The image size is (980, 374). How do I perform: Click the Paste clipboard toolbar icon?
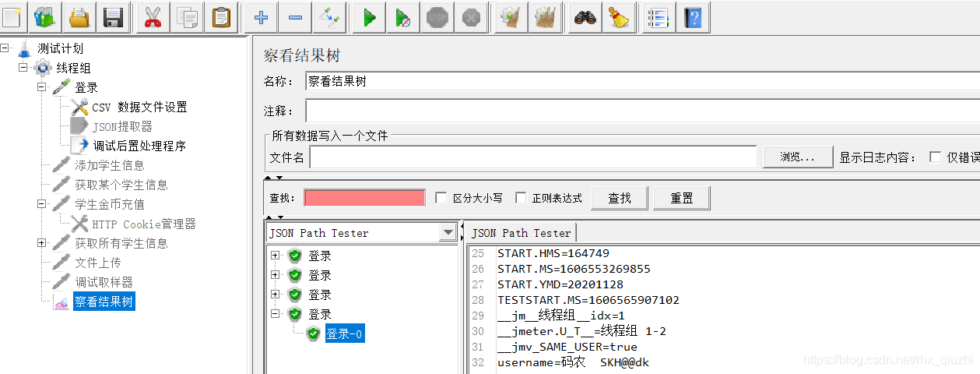point(222,17)
